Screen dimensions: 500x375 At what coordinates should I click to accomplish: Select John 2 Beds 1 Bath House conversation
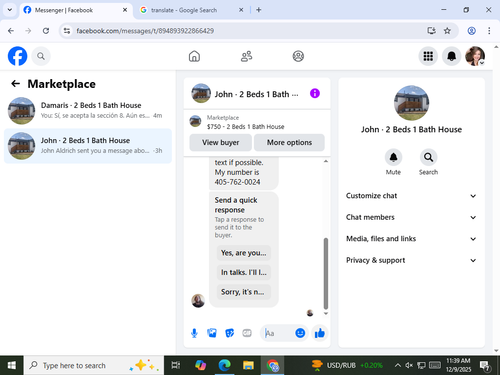click(88, 146)
